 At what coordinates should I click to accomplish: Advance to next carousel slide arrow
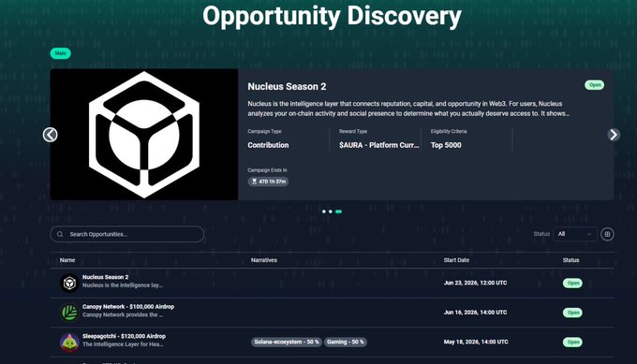(614, 135)
